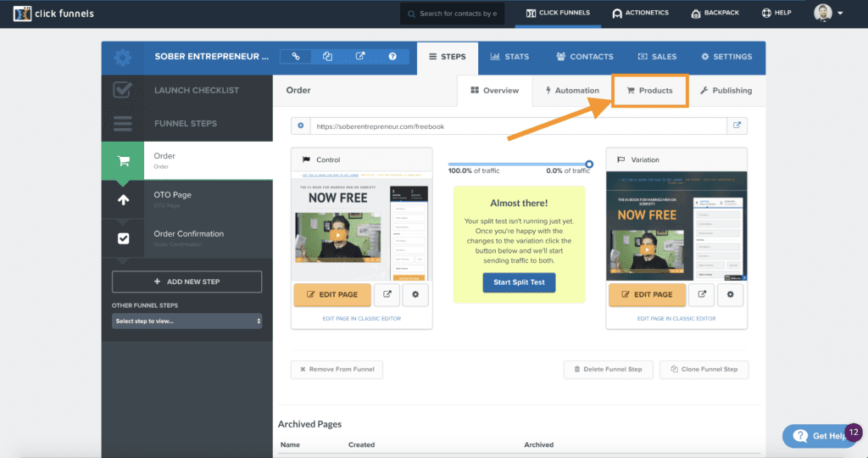Preview the Variation page in new window
This screenshot has height=458, width=868.
702,294
